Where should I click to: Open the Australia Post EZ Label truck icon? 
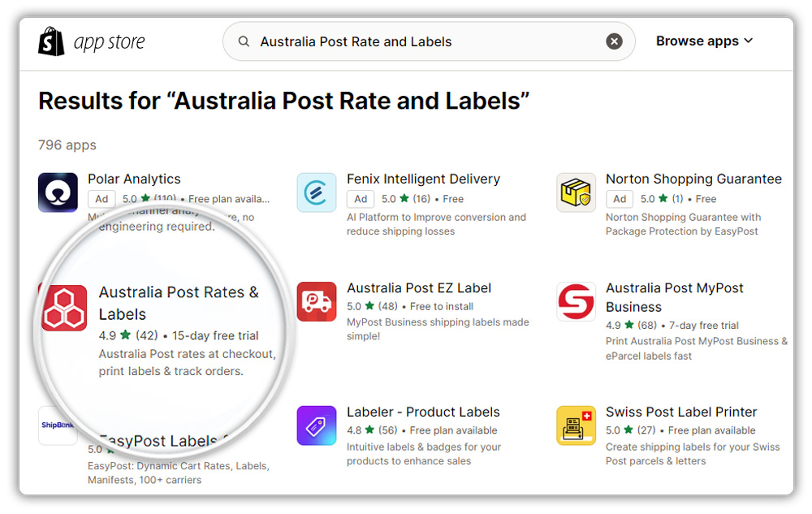317,302
